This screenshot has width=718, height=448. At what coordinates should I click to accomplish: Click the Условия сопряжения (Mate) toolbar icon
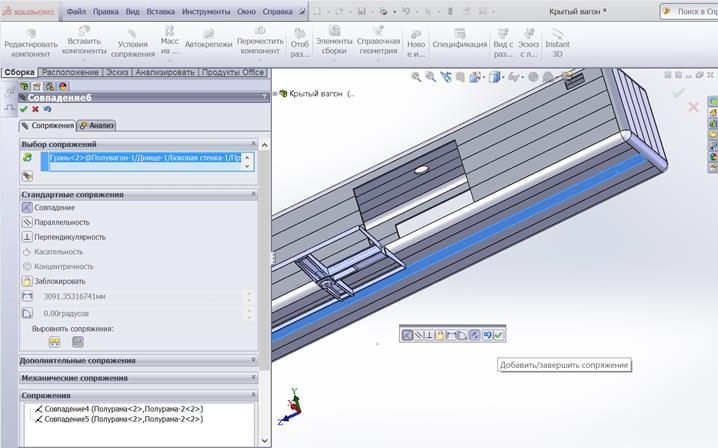pos(132,39)
